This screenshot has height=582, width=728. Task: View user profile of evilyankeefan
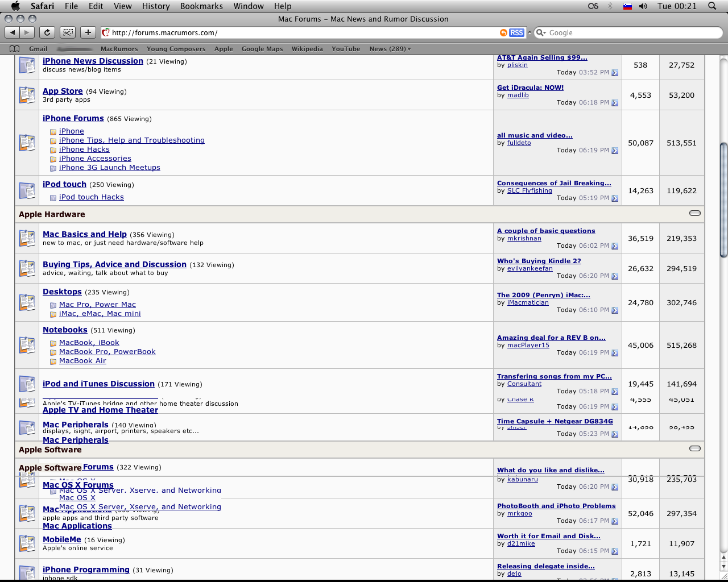pos(530,269)
